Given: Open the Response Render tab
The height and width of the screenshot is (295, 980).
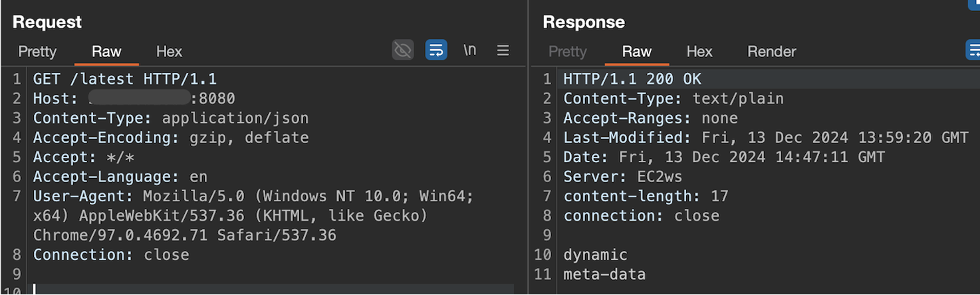Looking at the screenshot, I should (771, 52).
